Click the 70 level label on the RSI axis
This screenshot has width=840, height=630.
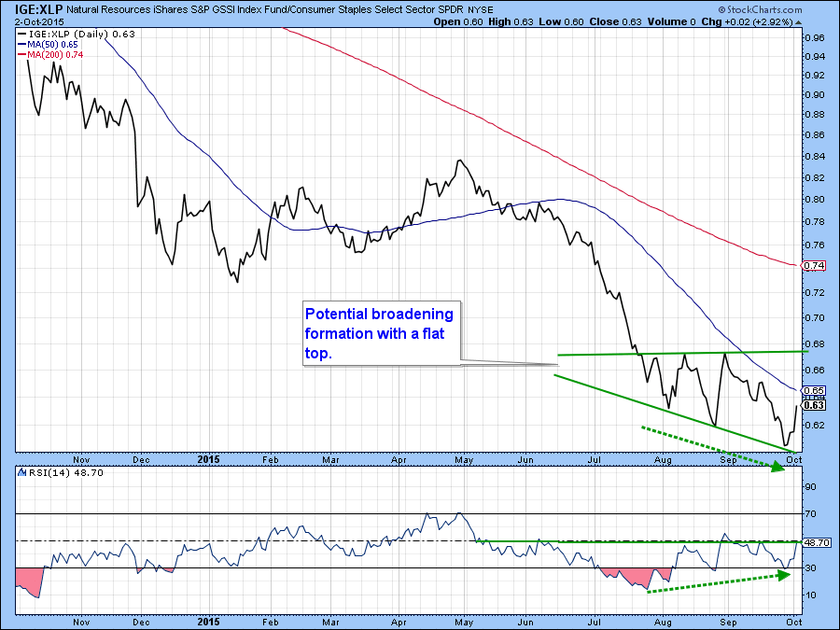point(810,513)
